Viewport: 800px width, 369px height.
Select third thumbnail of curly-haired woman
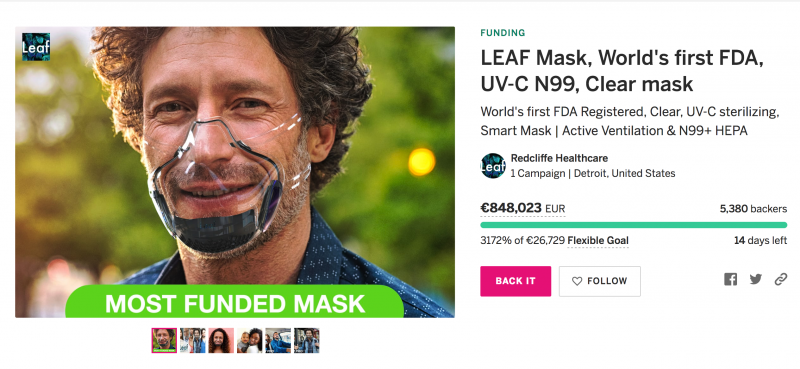click(221, 340)
